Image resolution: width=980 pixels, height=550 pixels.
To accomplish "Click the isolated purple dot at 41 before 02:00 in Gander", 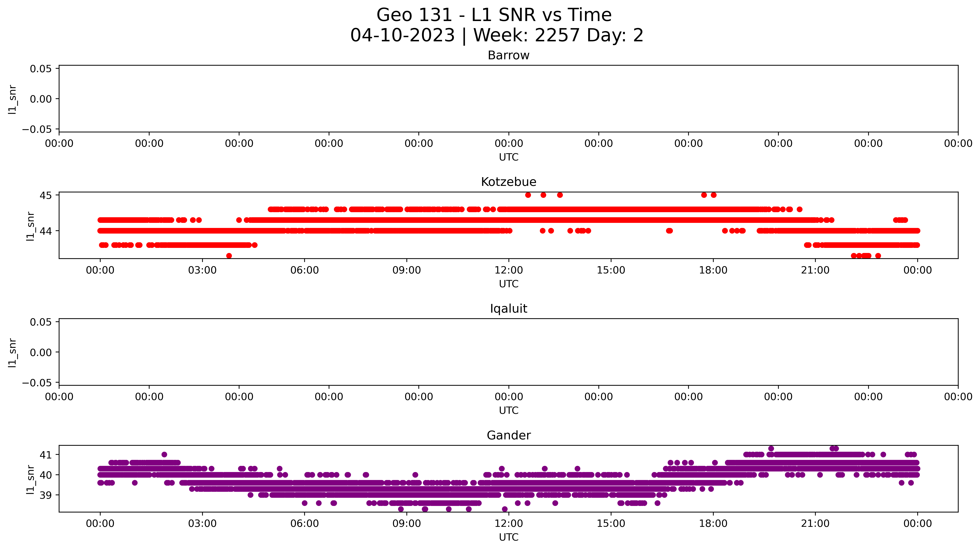I will click(x=164, y=454).
